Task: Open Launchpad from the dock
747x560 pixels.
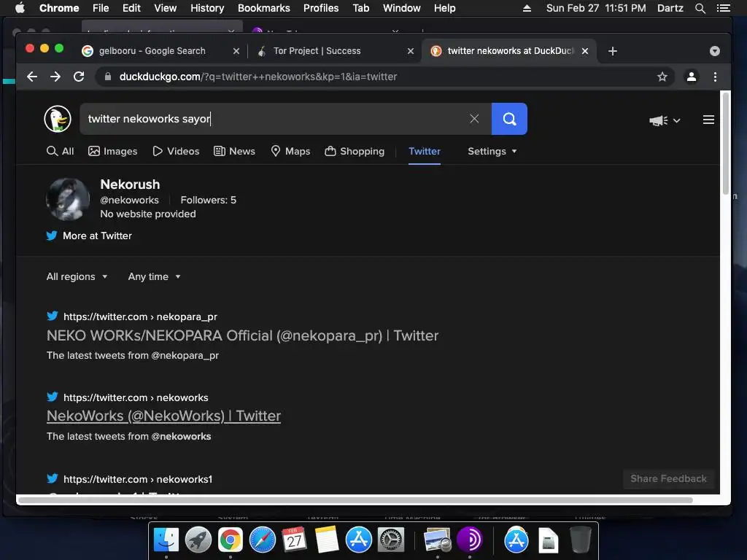Action: point(198,540)
